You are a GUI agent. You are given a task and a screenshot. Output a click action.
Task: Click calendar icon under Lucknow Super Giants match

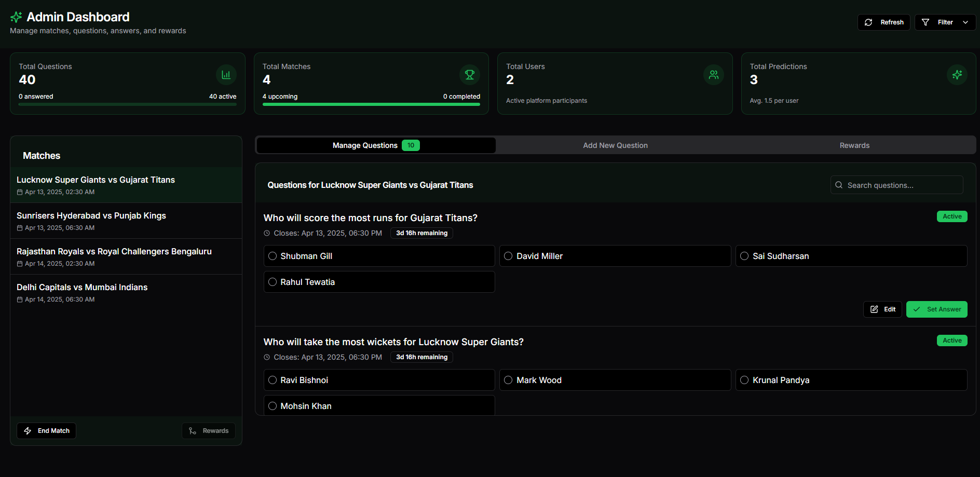(x=20, y=192)
